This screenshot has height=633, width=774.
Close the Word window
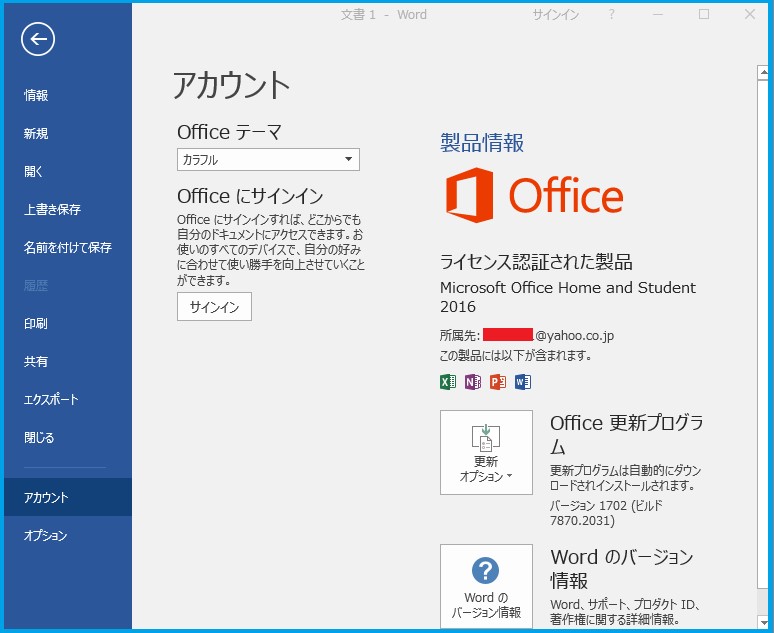pyautogui.click(x=750, y=14)
